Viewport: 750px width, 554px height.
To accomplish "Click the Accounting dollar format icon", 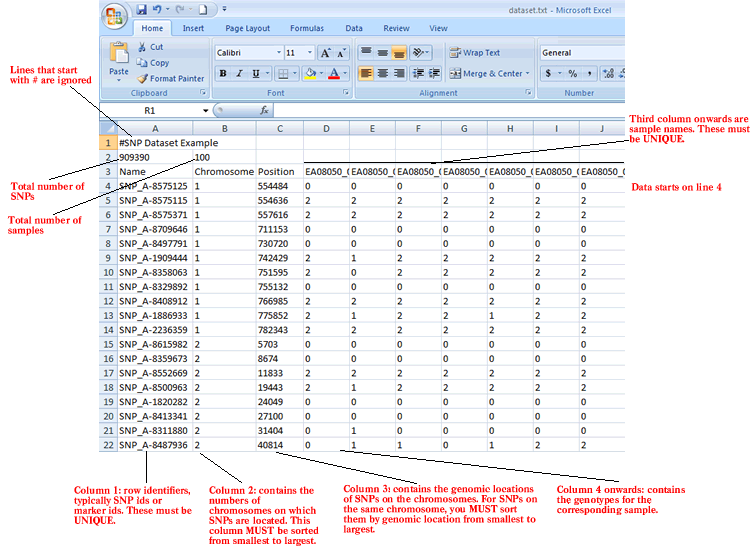I will pos(548,74).
